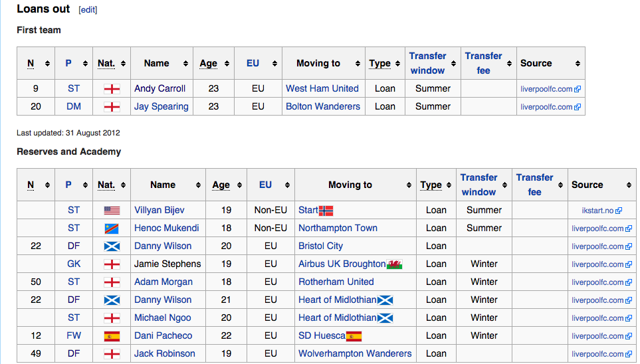Open Villyan Bijev player page
Screen dimensions: 640x364
pos(160,210)
